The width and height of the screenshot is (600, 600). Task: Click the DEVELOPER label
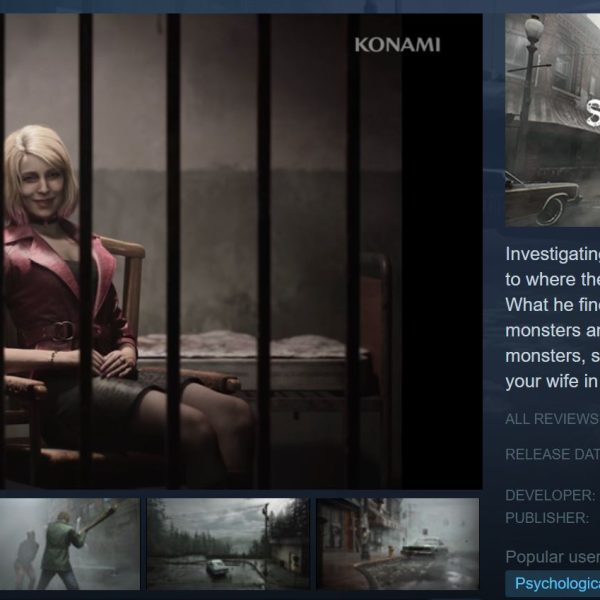[550, 495]
